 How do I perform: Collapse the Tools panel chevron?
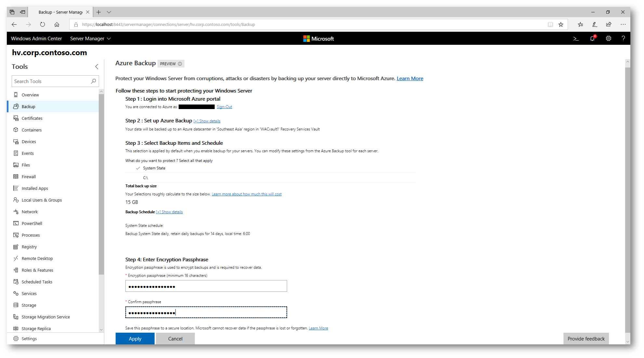point(97,67)
